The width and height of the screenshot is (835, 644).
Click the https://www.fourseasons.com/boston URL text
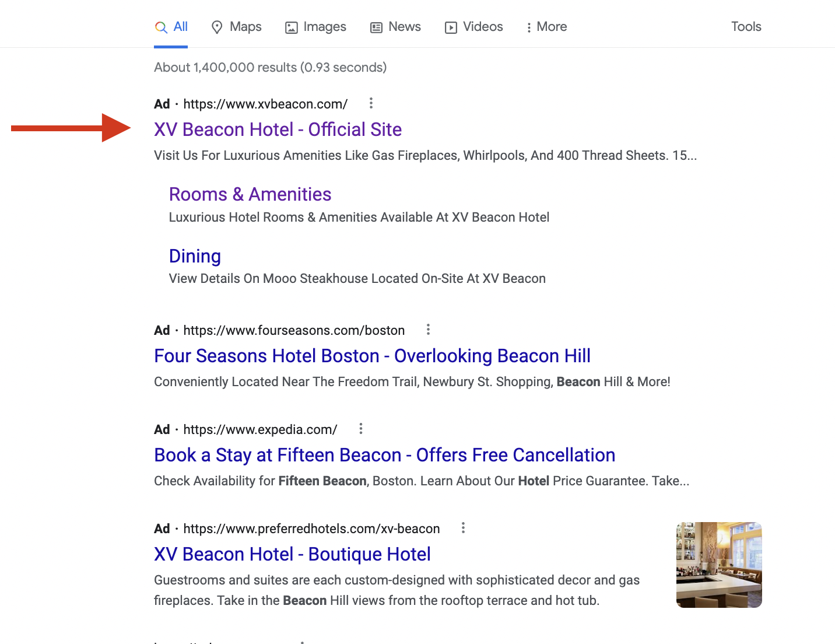point(294,330)
